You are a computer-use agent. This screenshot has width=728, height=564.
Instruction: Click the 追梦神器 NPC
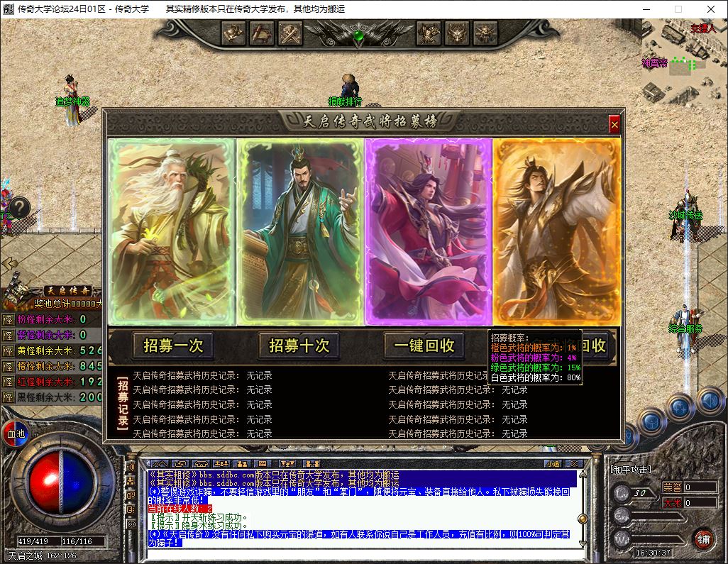[71, 101]
